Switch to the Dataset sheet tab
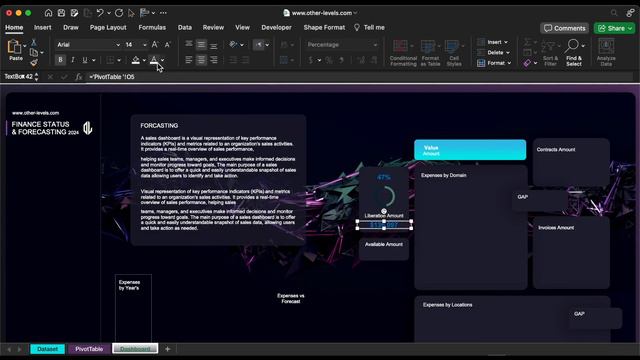This screenshot has height=360, width=640. point(47,349)
